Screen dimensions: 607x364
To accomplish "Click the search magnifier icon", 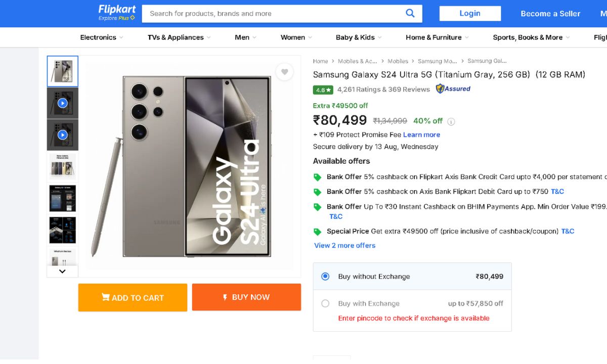I will (x=410, y=14).
